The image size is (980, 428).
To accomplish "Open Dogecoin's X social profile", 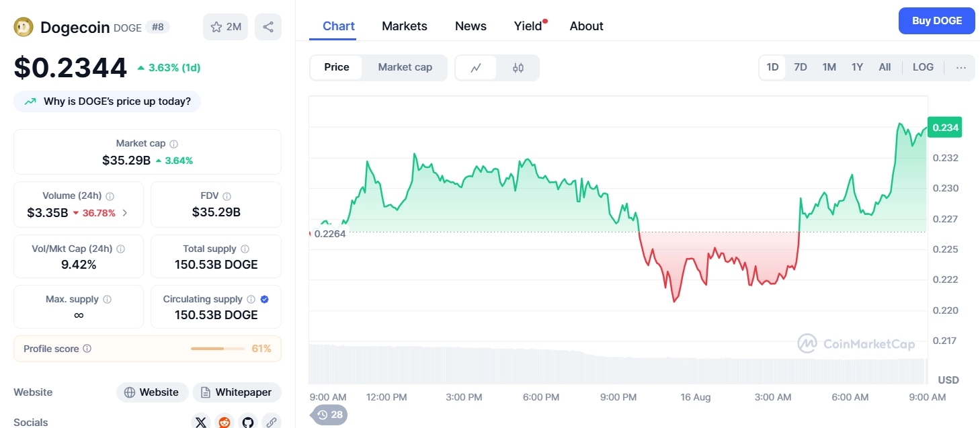I will click(200, 422).
